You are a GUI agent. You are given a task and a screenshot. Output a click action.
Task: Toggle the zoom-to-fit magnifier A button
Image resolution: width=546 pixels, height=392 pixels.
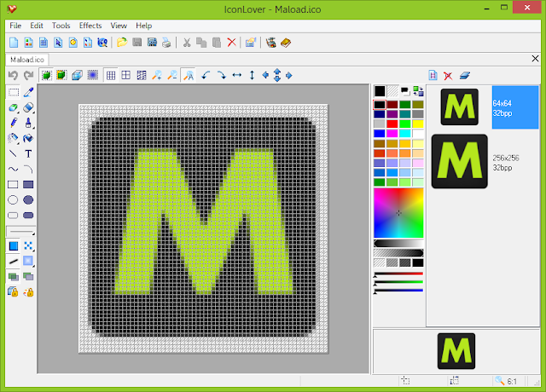click(189, 75)
